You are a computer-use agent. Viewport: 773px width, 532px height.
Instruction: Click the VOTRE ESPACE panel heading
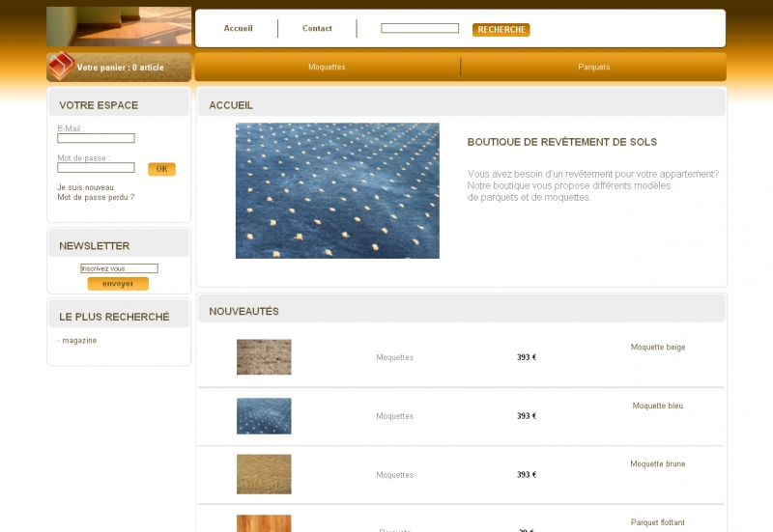[x=99, y=105]
